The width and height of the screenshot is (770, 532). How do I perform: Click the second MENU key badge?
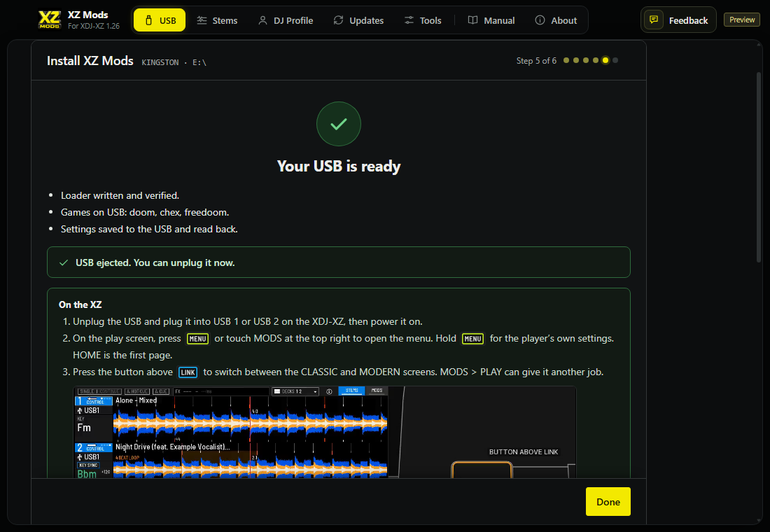pos(473,339)
